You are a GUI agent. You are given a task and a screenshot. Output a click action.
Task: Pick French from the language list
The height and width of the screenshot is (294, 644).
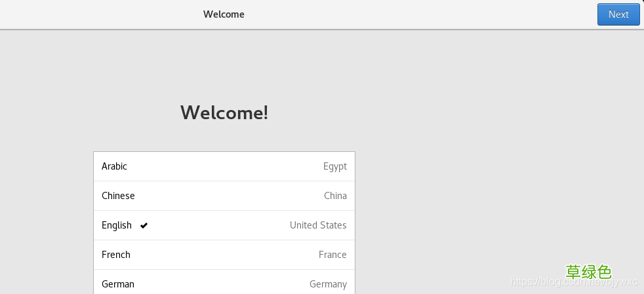pyautogui.click(x=224, y=255)
